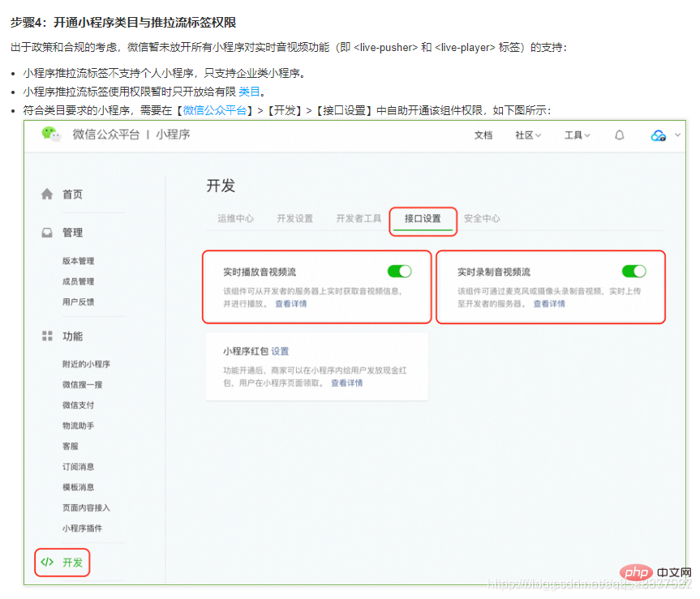Image resolution: width=700 pixels, height=599 pixels.
Task: Expand the 工具 dropdown menu
Action: [578, 135]
